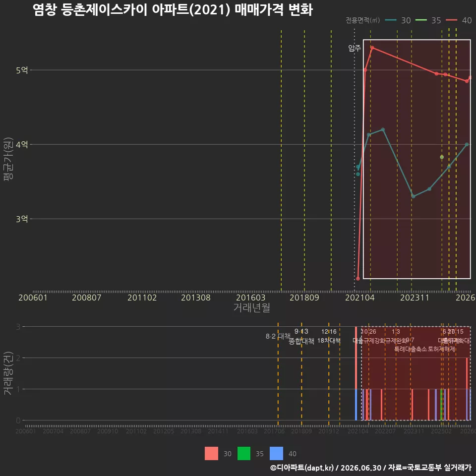Image resolution: width=476 pixels, height=476 pixels.
Task: Click the teal line's highest data point
Action: tap(383, 129)
